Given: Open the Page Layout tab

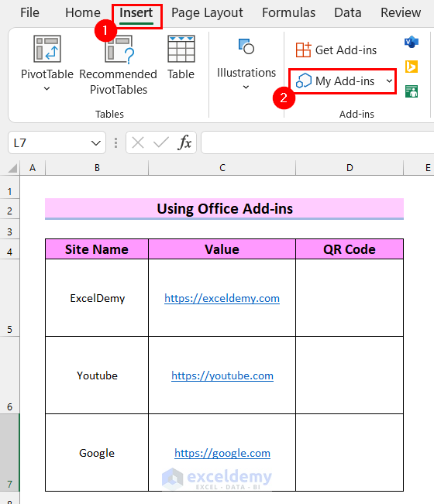Looking at the screenshot, I should (x=207, y=13).
